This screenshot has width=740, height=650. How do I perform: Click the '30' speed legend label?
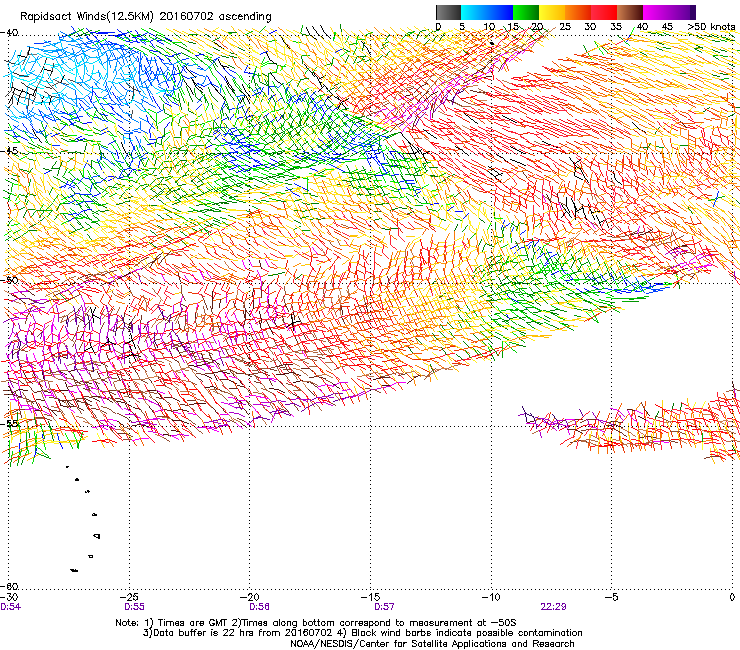coord(590,27)
